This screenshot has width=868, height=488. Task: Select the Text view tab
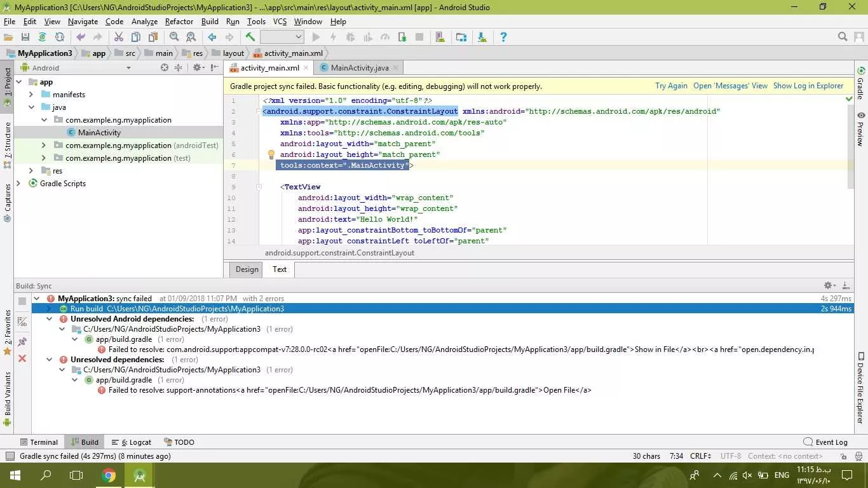(280, 269)
